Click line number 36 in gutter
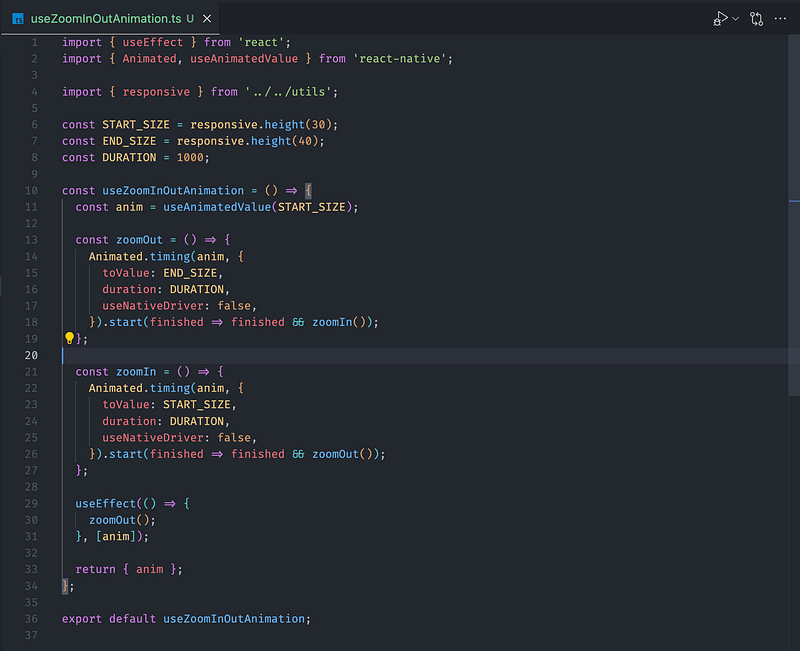This screenshot has width=800, height=651. (x=31, y=619)
